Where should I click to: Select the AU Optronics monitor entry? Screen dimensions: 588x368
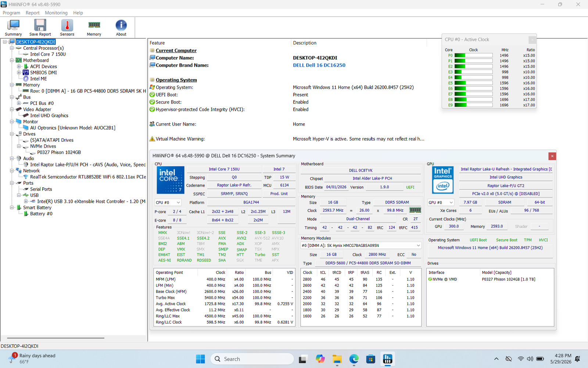click(x=73, y=128)
